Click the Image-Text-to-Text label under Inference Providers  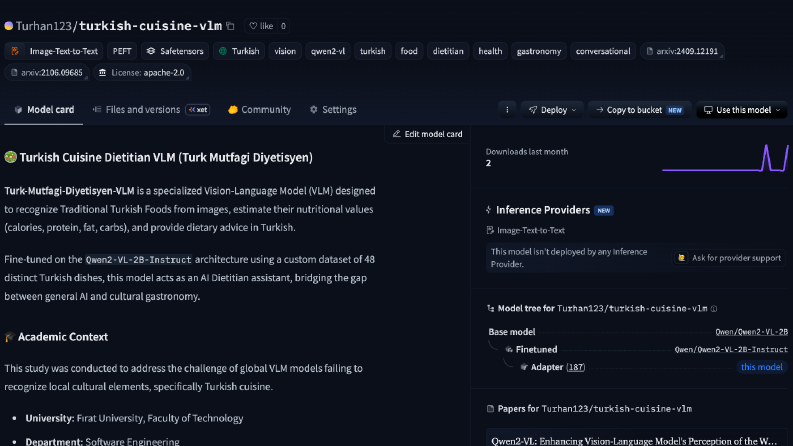point(531,230)
